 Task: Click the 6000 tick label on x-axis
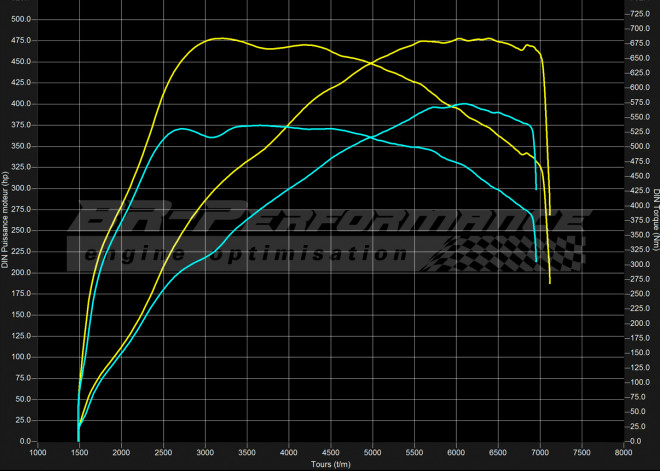(457, 453)
